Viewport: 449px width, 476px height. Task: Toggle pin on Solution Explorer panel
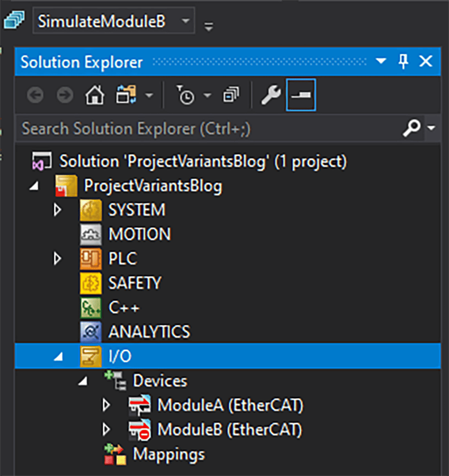(x=403, y=62)
